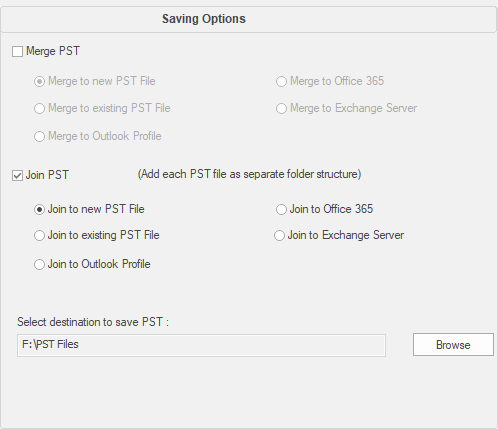Screen dimensions: 498x429
Task: Uncheck the Join PST checkbox
Action: tap(17, 175)
